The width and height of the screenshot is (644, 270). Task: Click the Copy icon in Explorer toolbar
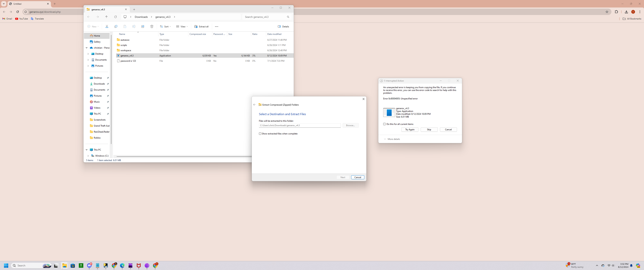point(116,27)
